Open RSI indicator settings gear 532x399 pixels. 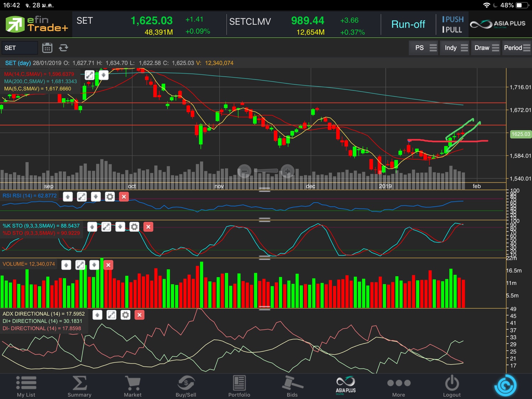(x=110, y=196)
